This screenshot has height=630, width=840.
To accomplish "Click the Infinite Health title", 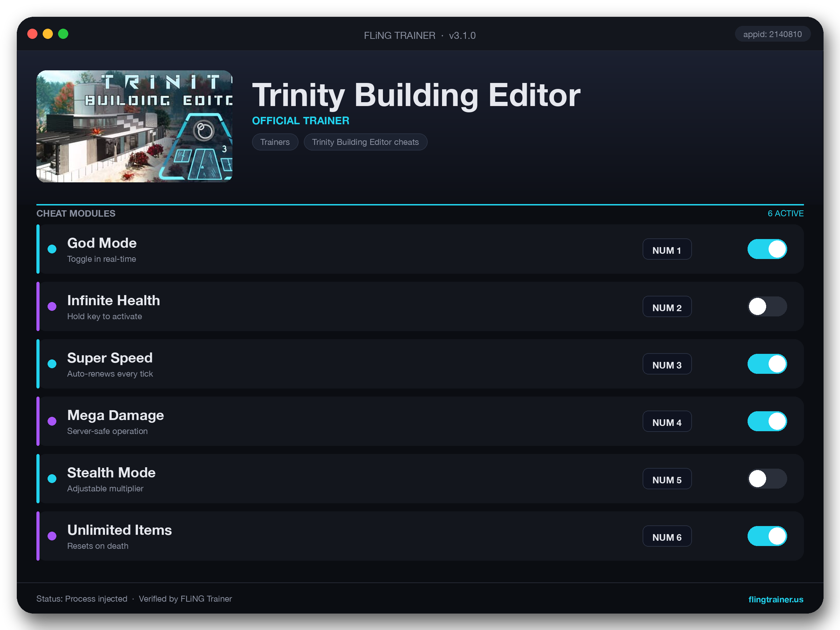I will (113, 300).
